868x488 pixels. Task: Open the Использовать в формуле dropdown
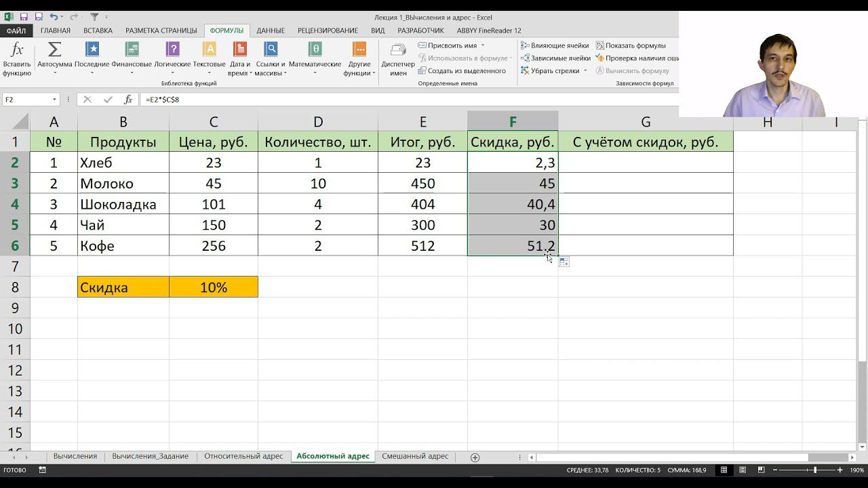[x=465, y=58]
